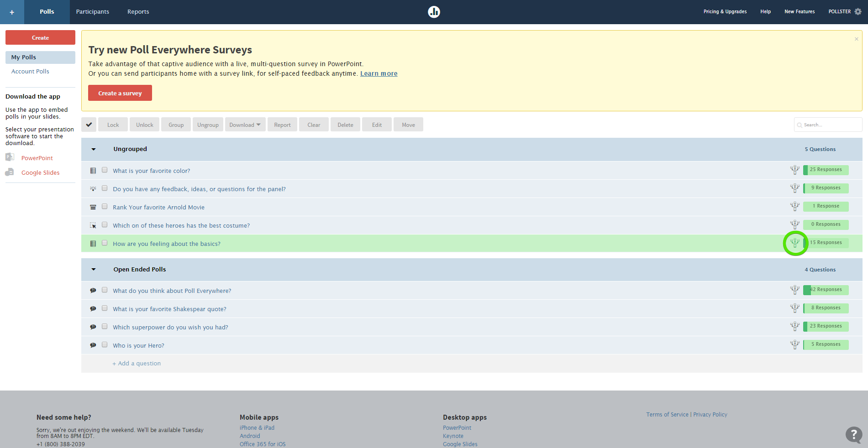Click ranking type icon for Arnold Movie poll
The width and height of the screenshot is (868, 448).
coord(93,207)
